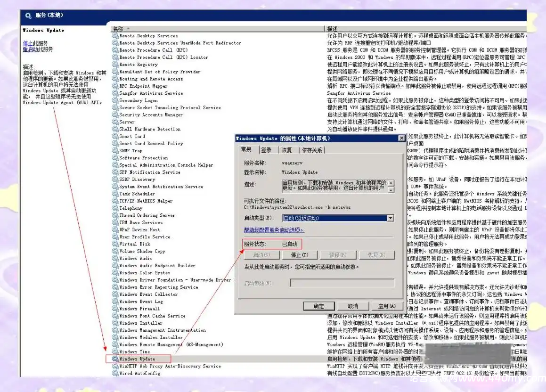Click gear icon beside SSDP Discovery

tap(115, 180)
